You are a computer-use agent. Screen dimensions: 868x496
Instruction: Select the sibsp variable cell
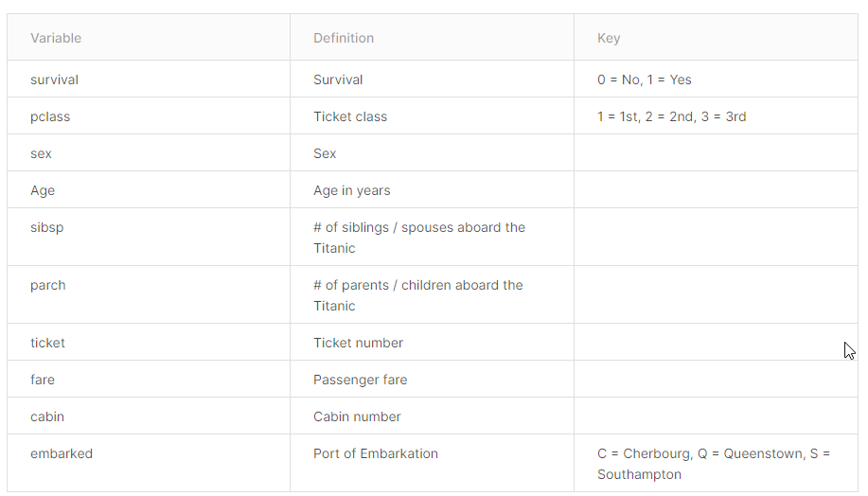pos(149,237)
